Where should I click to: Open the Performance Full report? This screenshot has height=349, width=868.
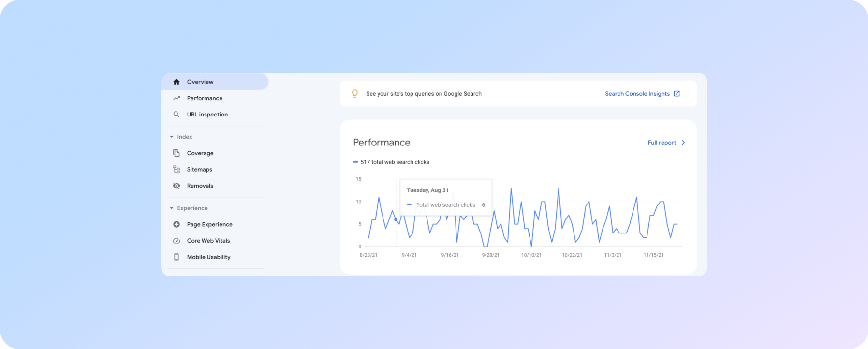pos(661,142)
